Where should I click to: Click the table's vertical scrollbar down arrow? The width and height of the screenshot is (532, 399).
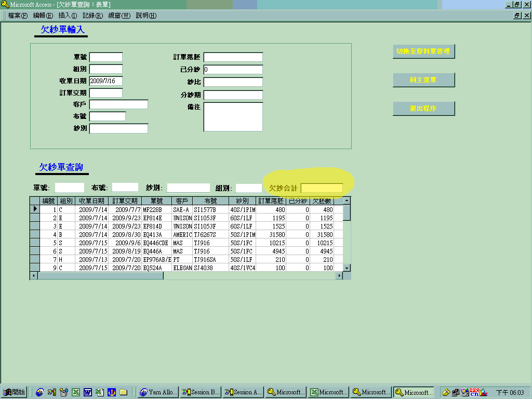[x=347, y=268]
